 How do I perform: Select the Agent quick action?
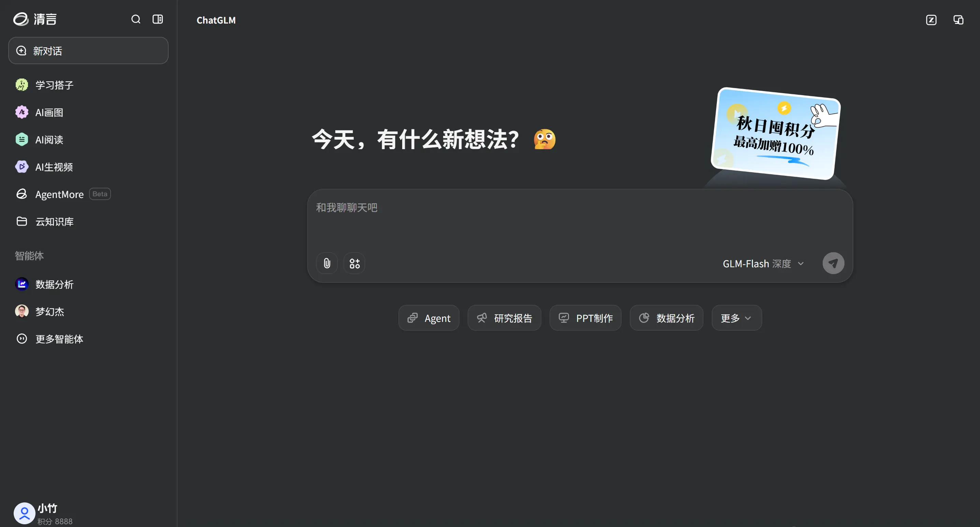429,318
